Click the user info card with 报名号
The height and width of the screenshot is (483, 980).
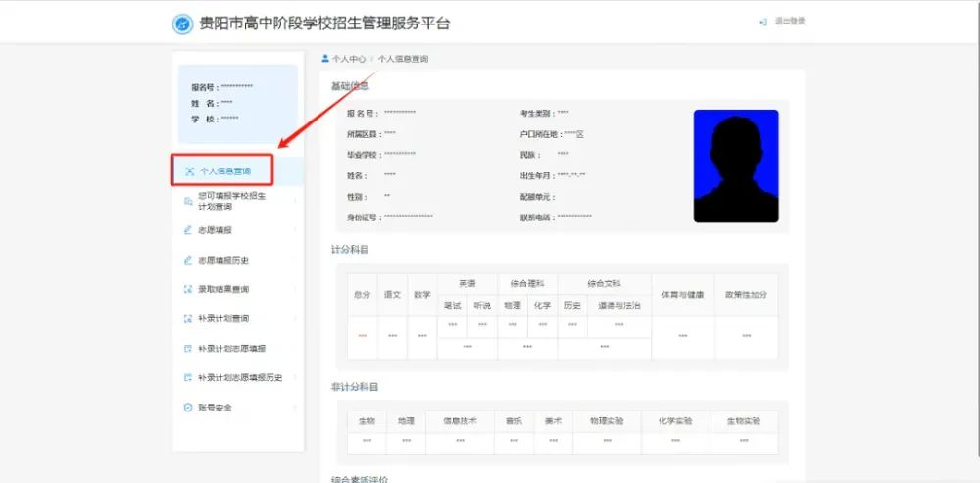pos(238,104)
